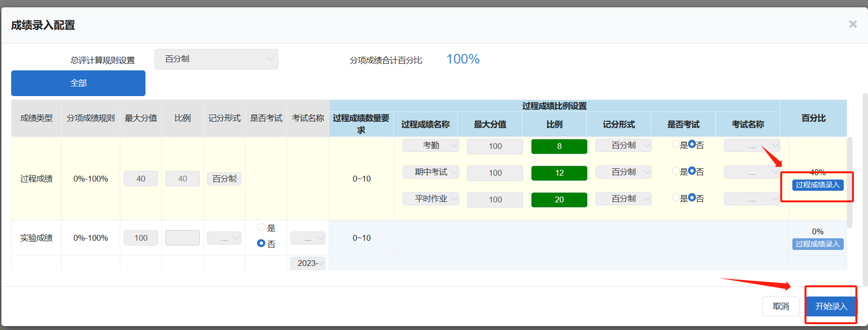Click the green 比例 field showing 8
This screenshot has width=868, height=330.
(x=559, y=146)
